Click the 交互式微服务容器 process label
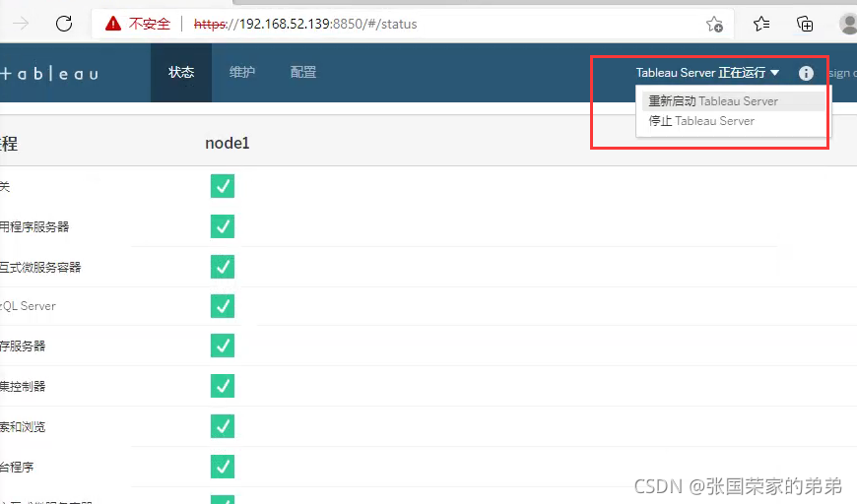Image resolution: width=857 pixels, height=504 pixels. click(40, 267)
